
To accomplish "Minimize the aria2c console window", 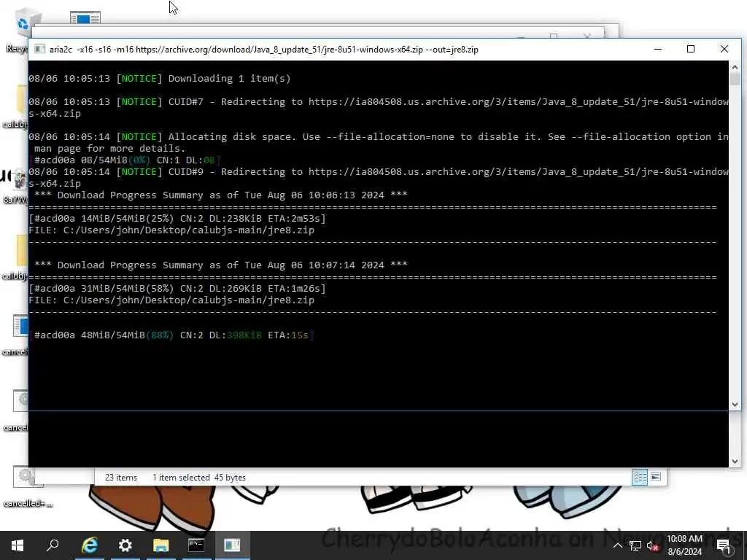I will 658,49.
